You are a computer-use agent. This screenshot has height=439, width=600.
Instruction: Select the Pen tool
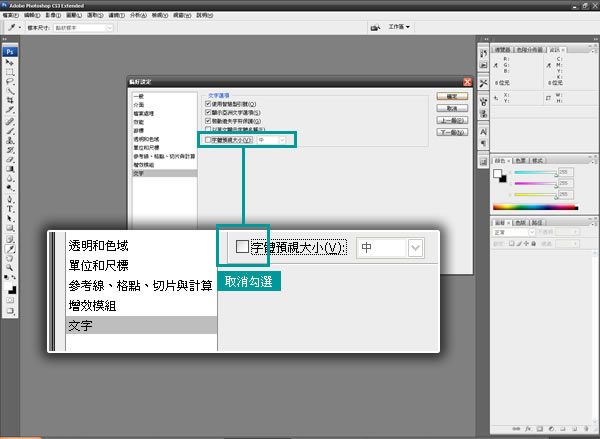click(10, 199)
